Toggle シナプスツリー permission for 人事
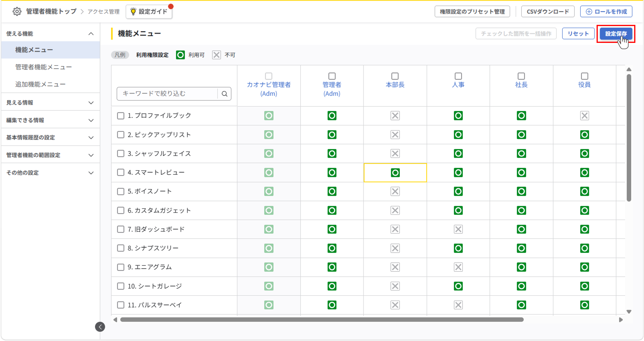The width and height of the screenshot is (644, 341). click(x=458, y=248)
